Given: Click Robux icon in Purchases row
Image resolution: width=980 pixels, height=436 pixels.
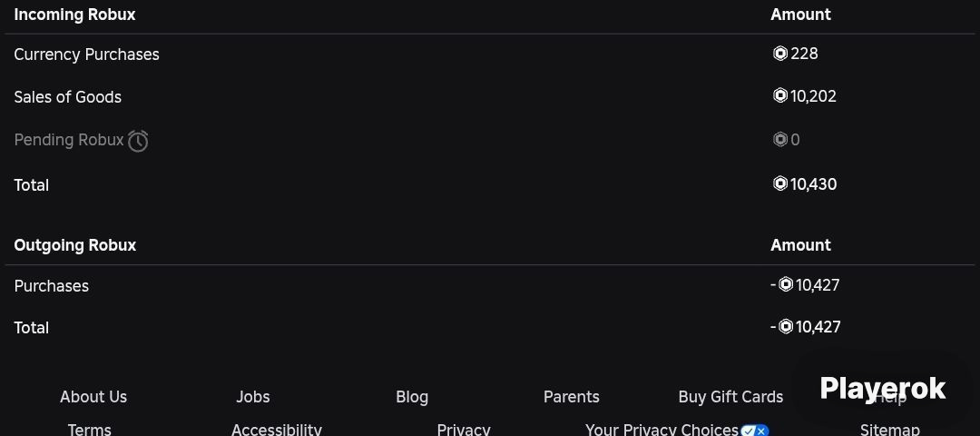Looking at the screenshot, I should tap(786, 284).
